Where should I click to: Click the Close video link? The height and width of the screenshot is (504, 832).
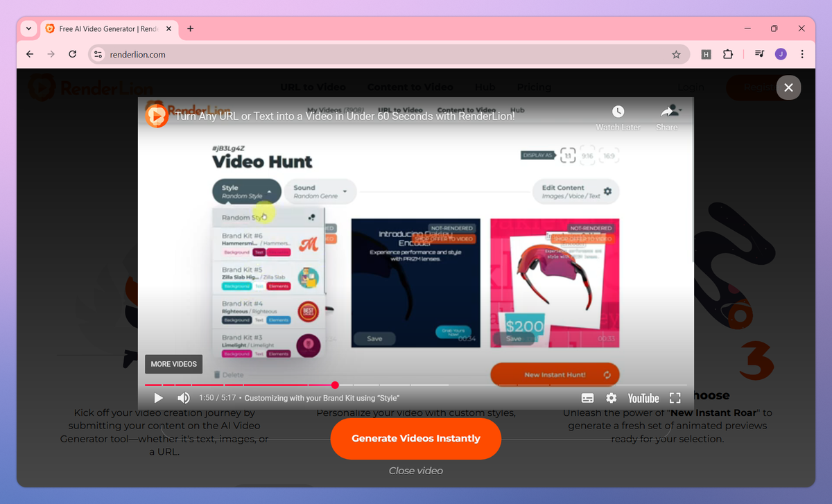point(416,471)
